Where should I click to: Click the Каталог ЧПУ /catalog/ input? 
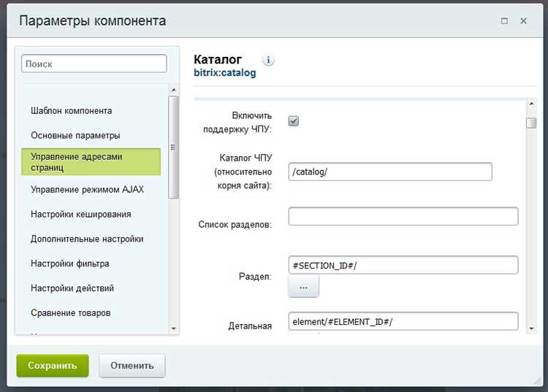point(390,172)
